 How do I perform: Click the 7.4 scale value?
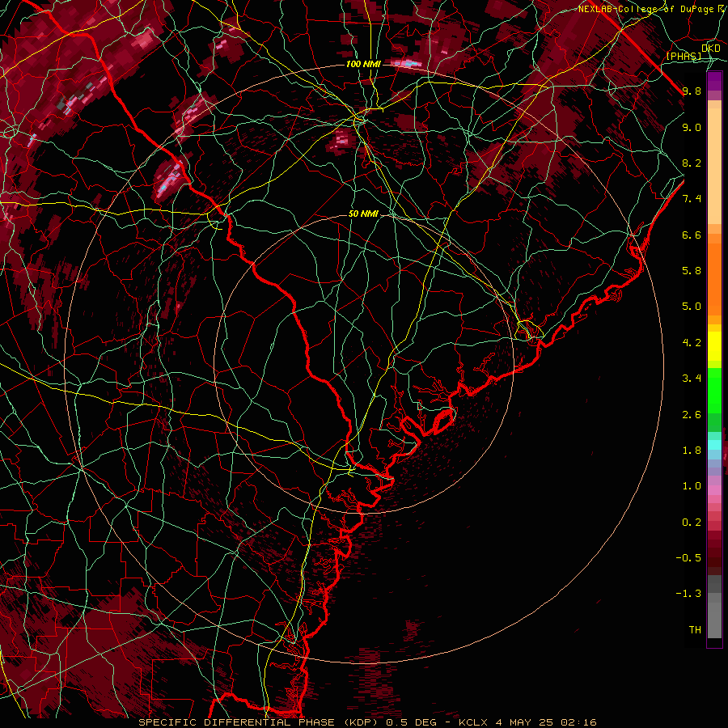(x=692, y=199)
